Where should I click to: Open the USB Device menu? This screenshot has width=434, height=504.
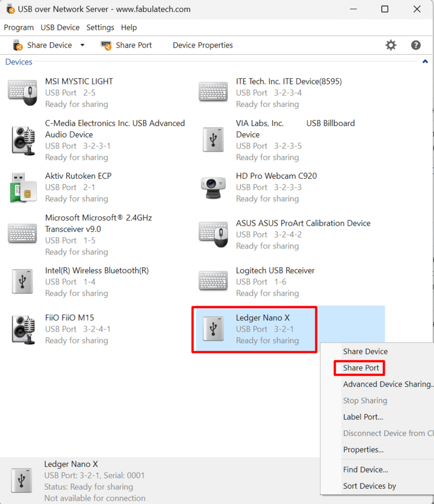[x=60, y=28]
